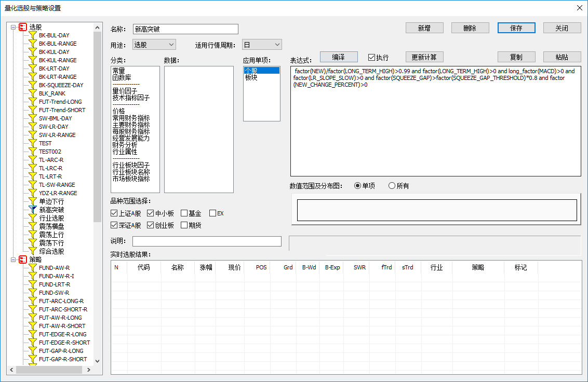Click the filter icon beside TL-SW-RANGE

click(33, 185)
